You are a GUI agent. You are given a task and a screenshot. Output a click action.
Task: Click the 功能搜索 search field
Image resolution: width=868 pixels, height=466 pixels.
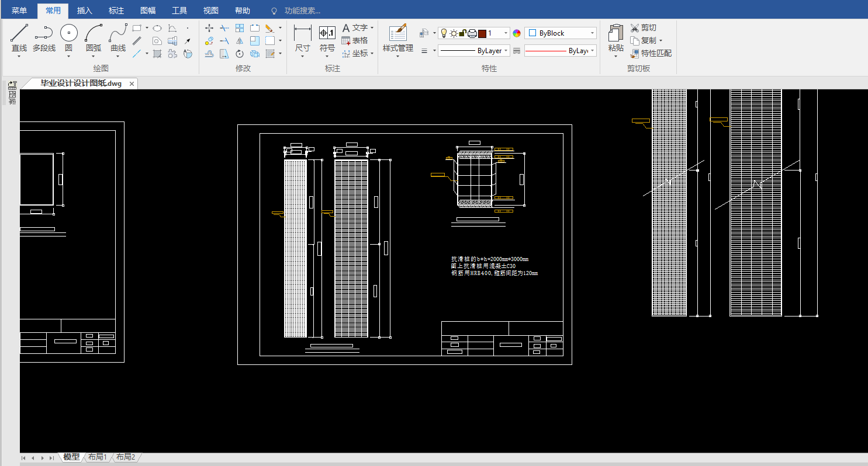click(x=302, y=11)
